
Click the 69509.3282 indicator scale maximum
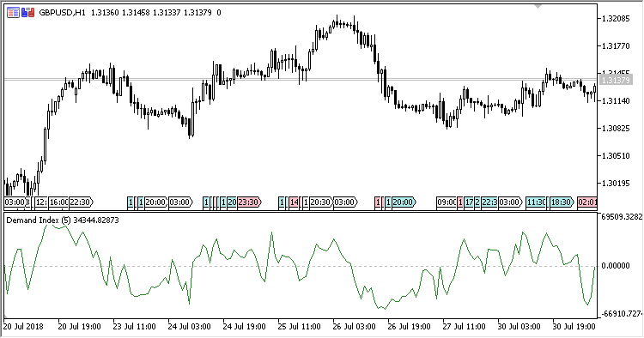click(x=622, y=216)
